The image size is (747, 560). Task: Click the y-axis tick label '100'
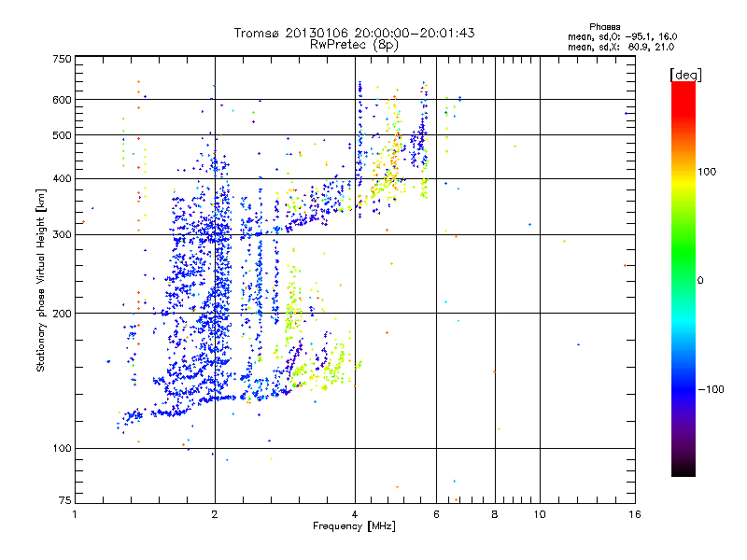click(62, 449)
